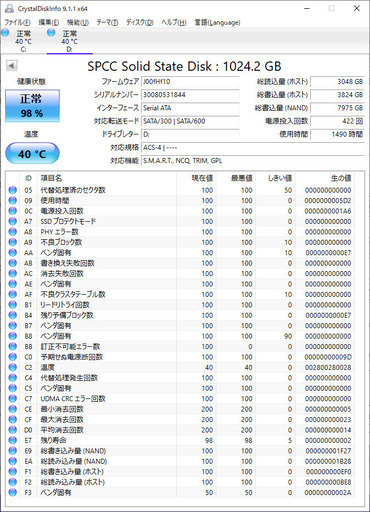Click the シリアルナンバー field showing 30080531844
Viewport: 370px width, 512px height.
pyautogui.click(x=190, y=95)
